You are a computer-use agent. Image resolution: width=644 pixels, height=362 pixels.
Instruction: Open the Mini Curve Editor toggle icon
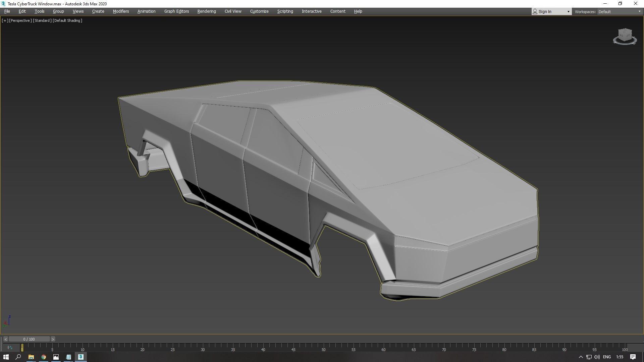click(x=10, y=348)
